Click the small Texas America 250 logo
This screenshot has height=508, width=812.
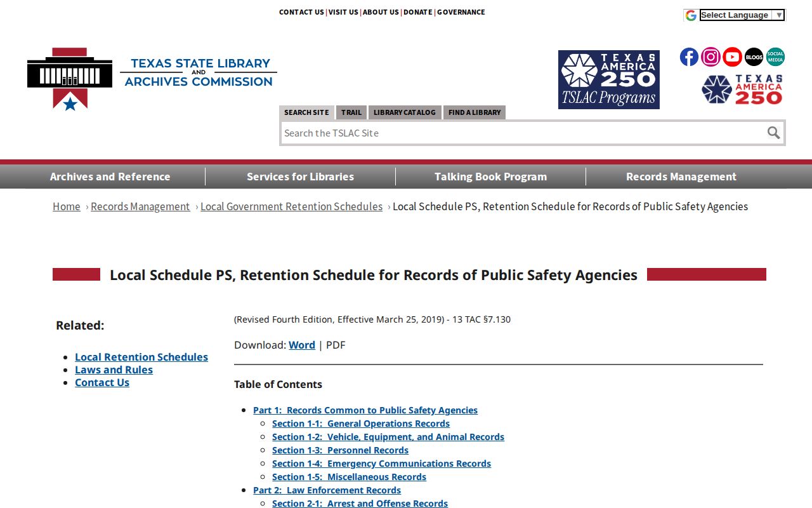pyautogui.click(x=742, y=90)
